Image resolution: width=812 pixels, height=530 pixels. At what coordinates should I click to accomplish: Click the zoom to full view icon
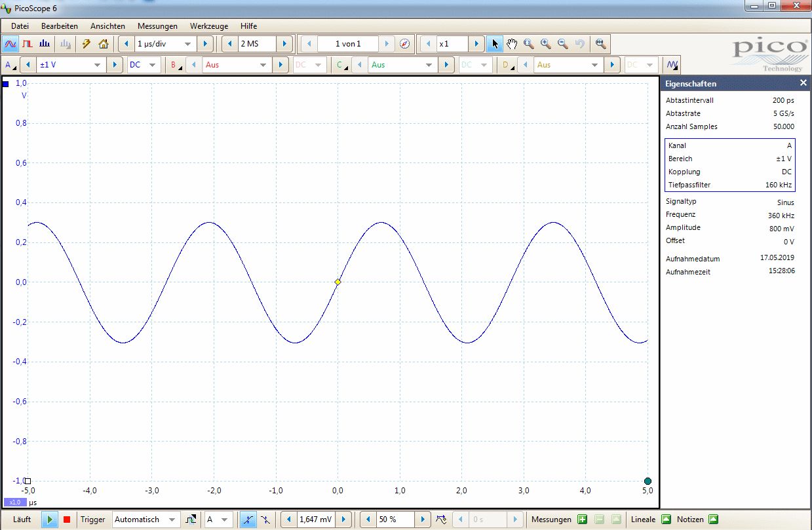click(600, 44)
